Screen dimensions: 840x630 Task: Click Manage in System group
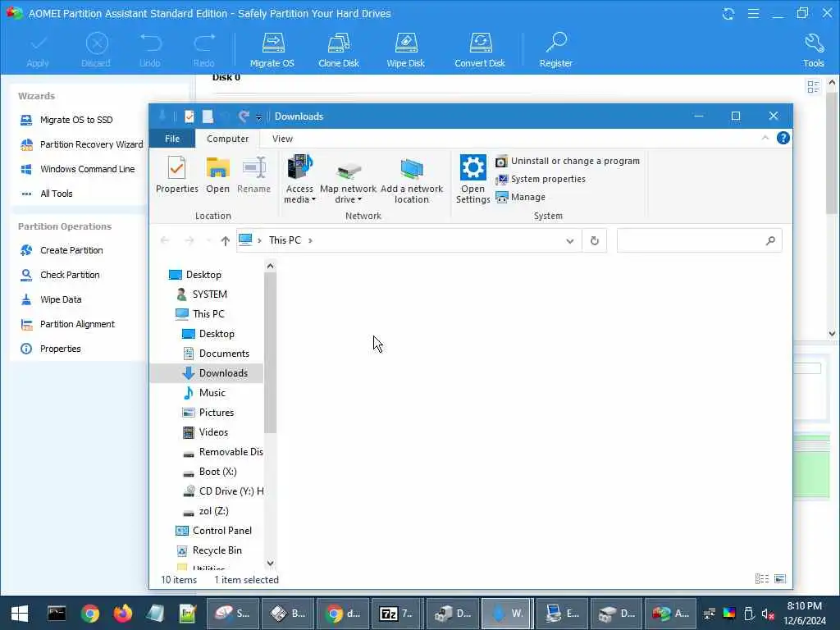(520, 197)
